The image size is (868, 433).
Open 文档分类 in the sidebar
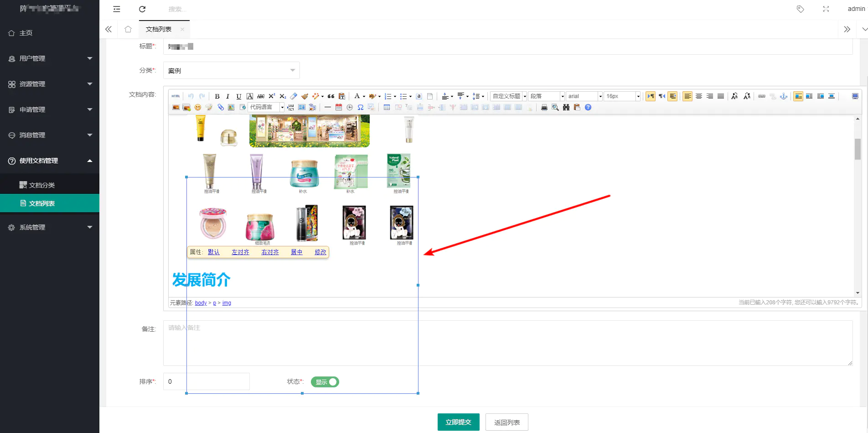pos(50,185)
